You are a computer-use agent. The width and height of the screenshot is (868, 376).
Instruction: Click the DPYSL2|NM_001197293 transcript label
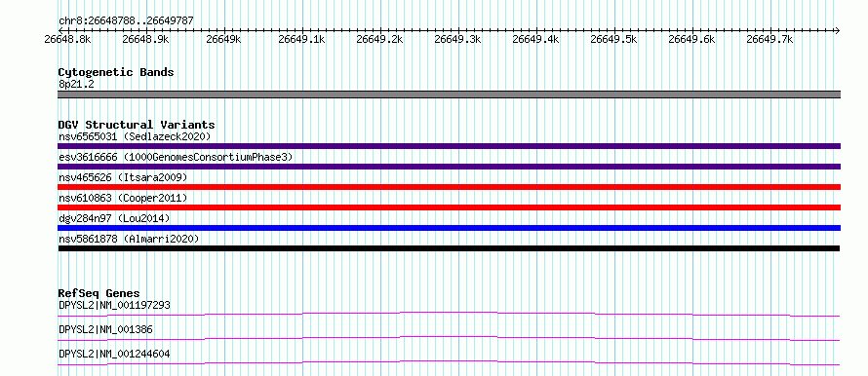[x=114, y=305]
